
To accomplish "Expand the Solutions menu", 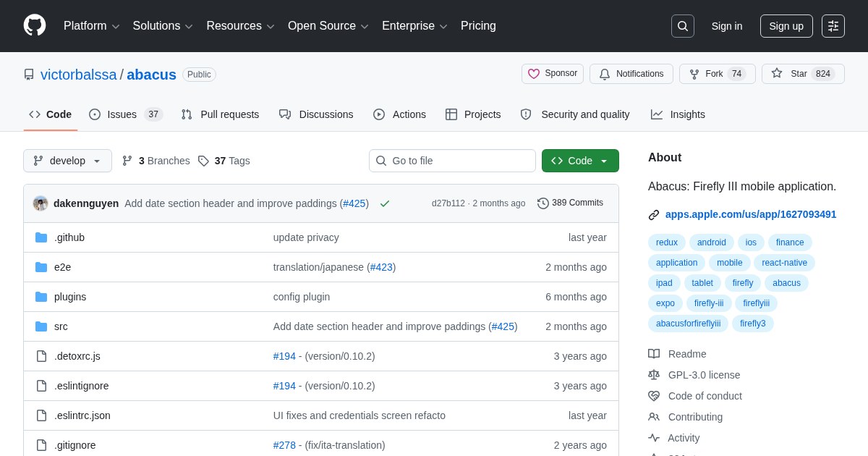I will coord(163,26).
